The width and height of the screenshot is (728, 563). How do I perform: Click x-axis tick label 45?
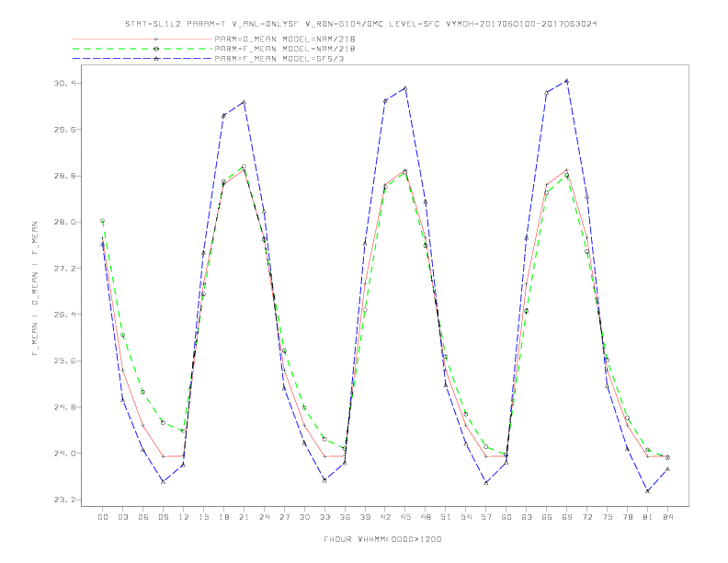point(405,517)
